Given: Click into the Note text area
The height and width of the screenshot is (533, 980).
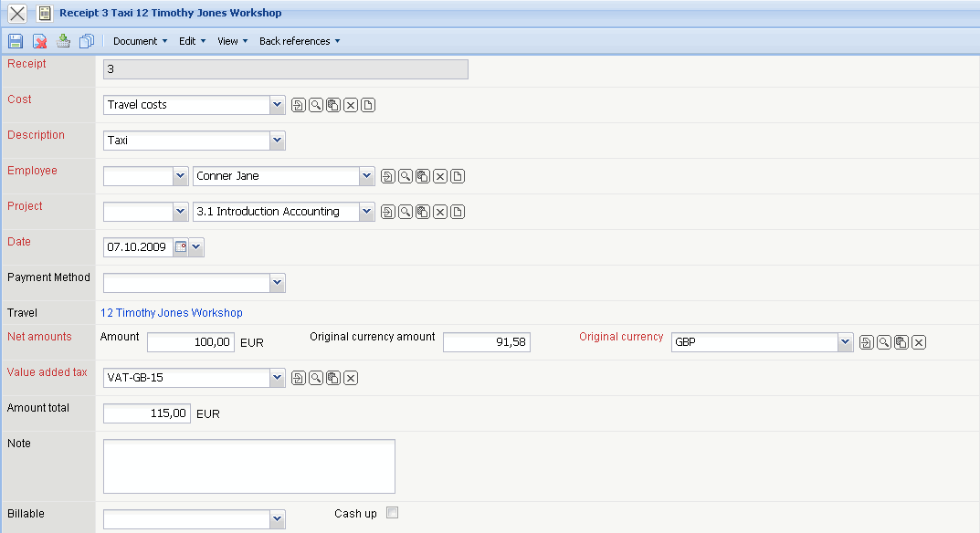Looking at the screenshot, I should (248, 466).
